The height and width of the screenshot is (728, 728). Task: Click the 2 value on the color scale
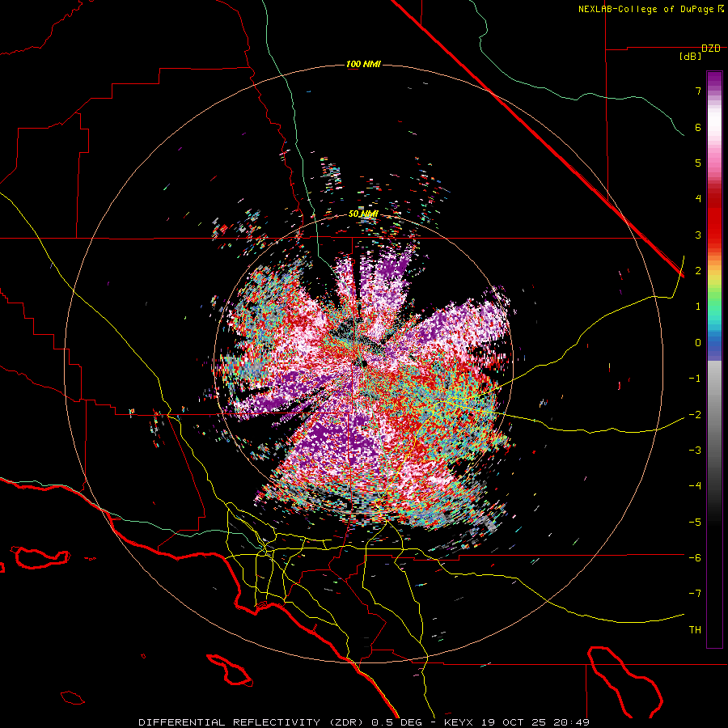[x=698, y=271]
